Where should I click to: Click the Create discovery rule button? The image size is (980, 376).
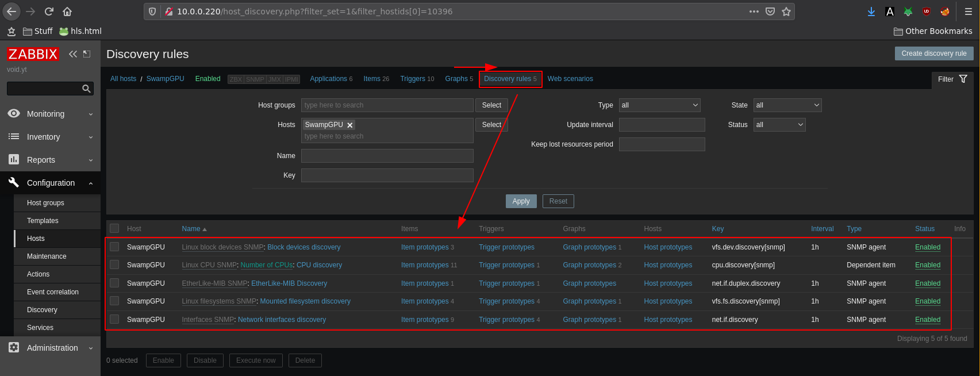pyautogui.click(x=934, y=53)
